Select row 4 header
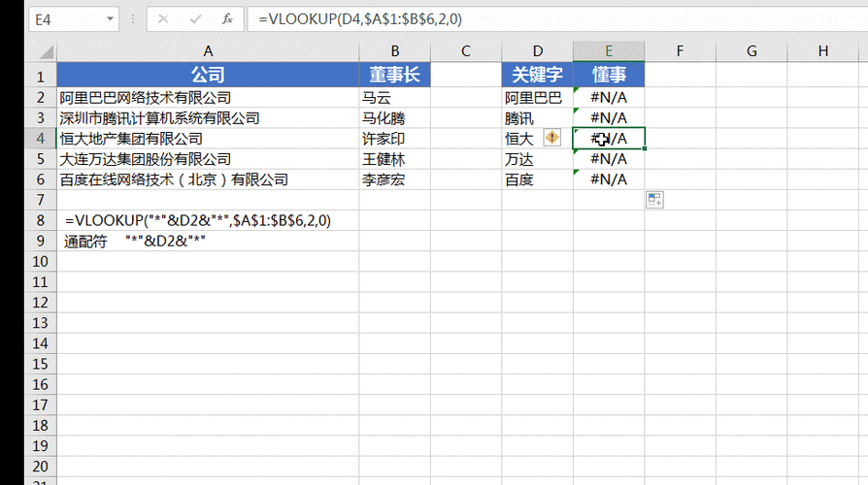 (41, 139)
